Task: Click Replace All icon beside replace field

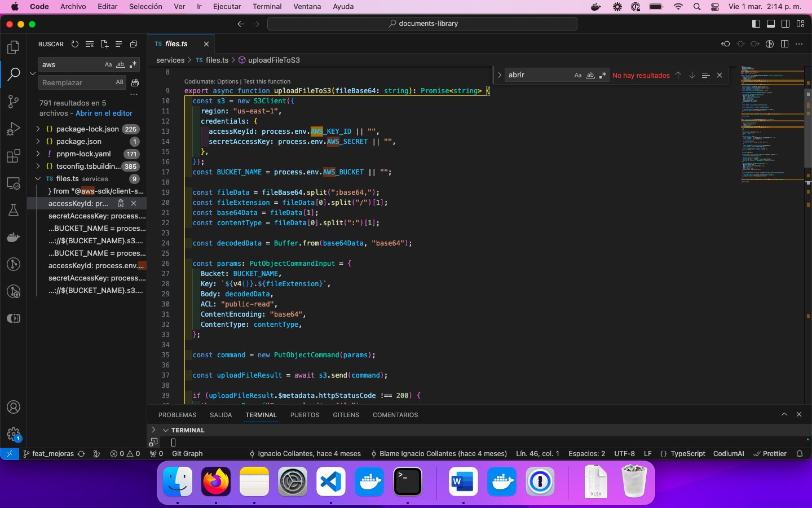Action: [x=135, y=82]
